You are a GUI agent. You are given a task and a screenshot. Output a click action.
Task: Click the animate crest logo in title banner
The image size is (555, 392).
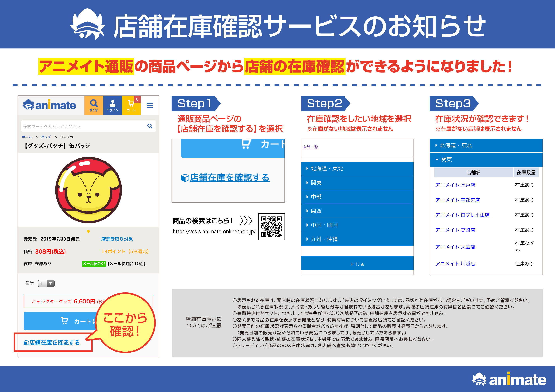[x=88, y=24]
